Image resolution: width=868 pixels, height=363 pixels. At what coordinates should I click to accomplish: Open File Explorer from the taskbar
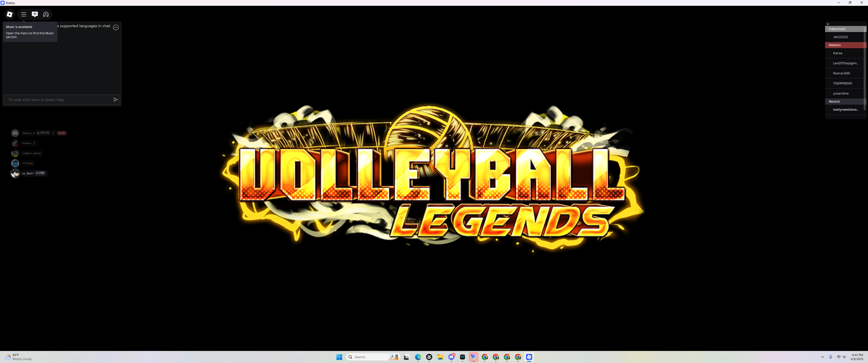(440, 357)
